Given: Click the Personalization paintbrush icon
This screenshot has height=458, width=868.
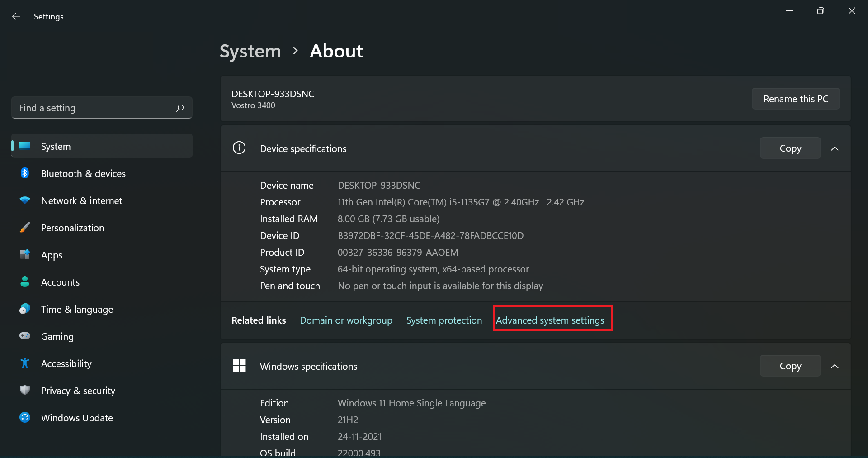Looking at the screenshot, I should tap(25, 227).
